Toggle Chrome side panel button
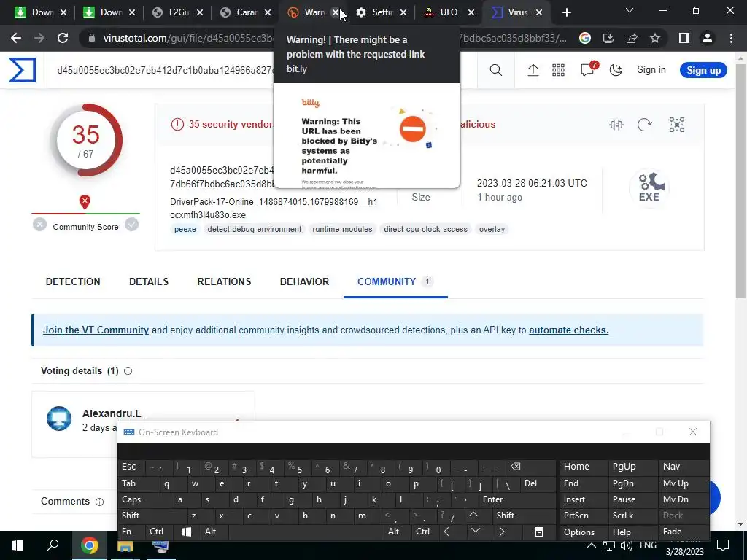 pyautogui.click(x=684, y=38)
